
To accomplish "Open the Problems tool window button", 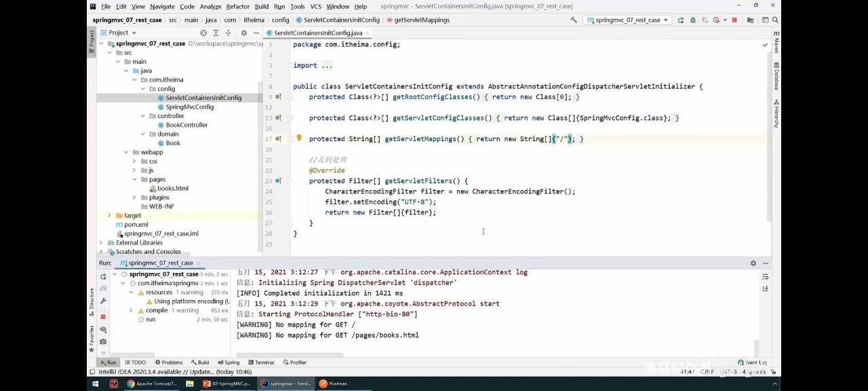I will click(x=168, y=362).
